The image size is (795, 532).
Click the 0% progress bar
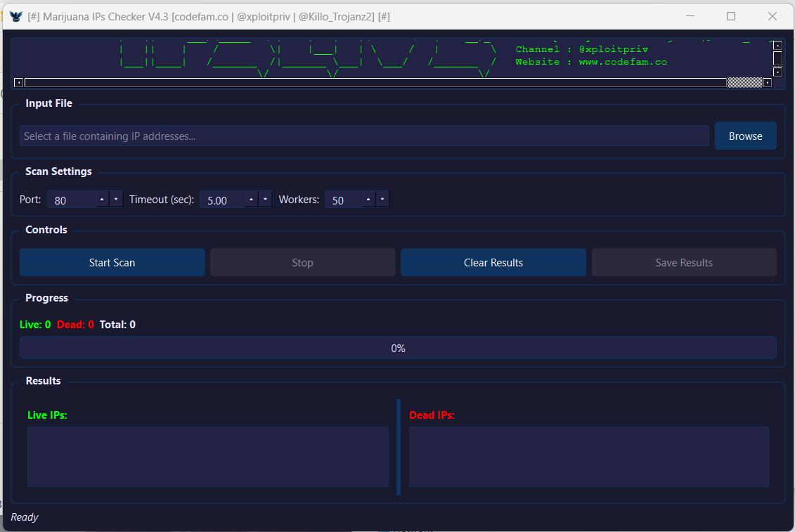[x=397, y=348]
